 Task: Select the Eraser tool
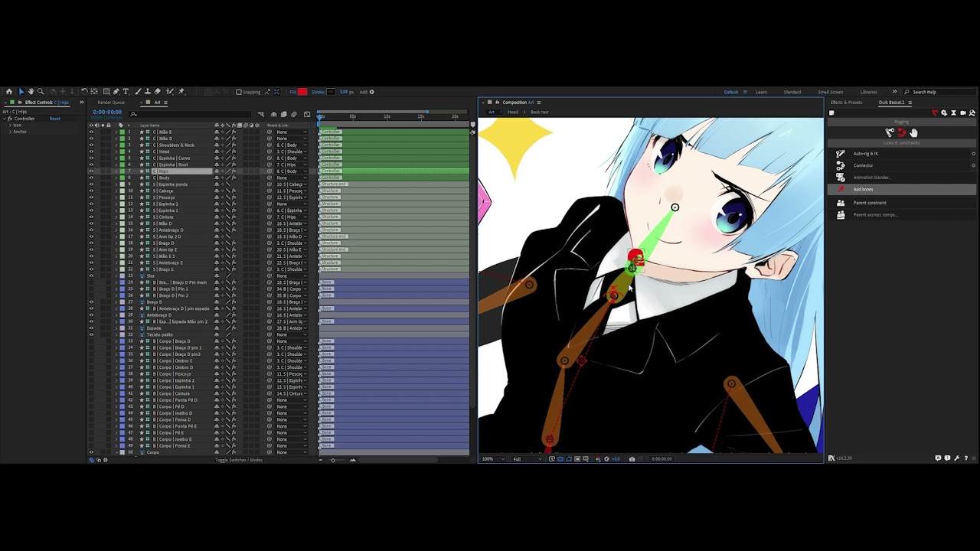[x=158, y=92]
